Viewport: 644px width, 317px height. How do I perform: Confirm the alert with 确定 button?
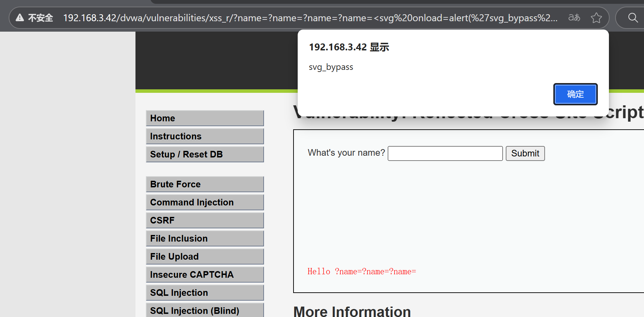[x=575, y=94]
